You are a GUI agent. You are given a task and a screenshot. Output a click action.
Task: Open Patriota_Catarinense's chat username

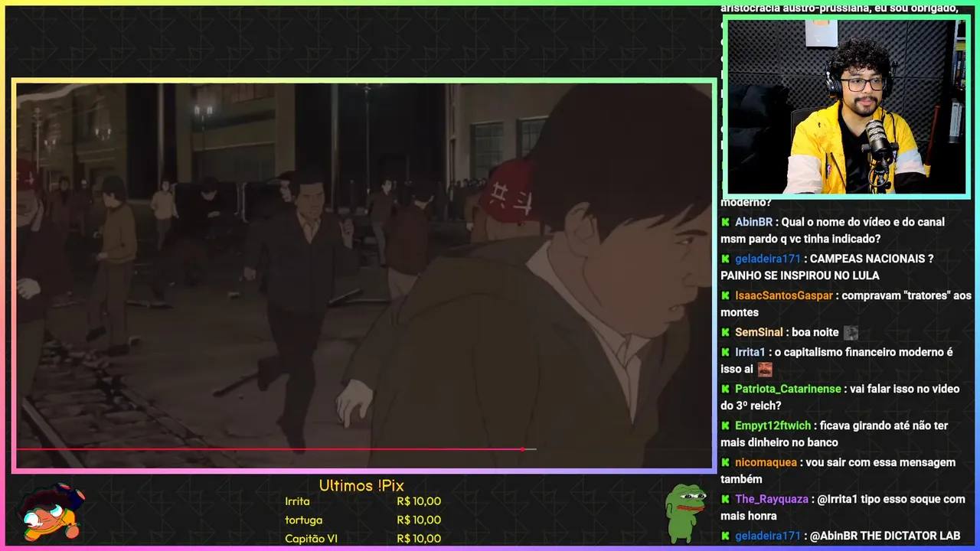788,389
